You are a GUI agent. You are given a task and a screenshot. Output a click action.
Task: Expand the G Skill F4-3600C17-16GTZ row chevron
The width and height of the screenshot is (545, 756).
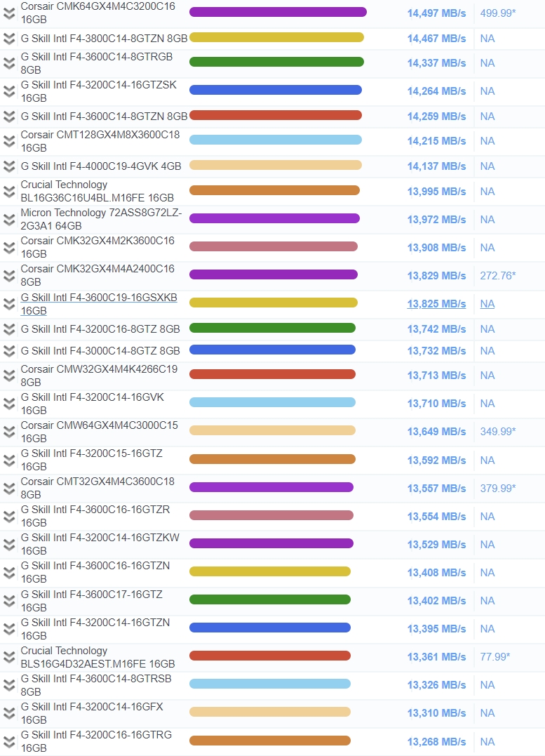coord(9,601)
